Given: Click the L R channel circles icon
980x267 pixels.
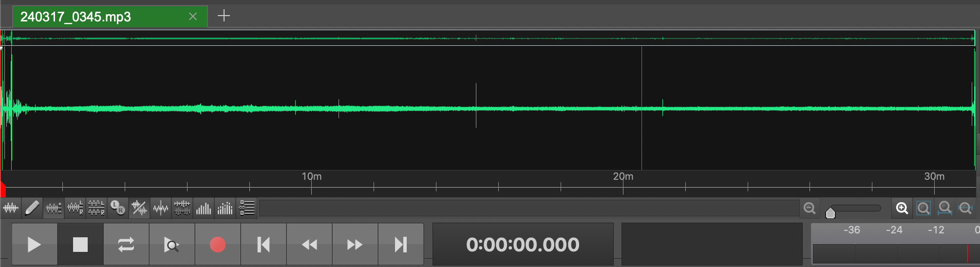Looking at the screenshot, I should (117, 209).
